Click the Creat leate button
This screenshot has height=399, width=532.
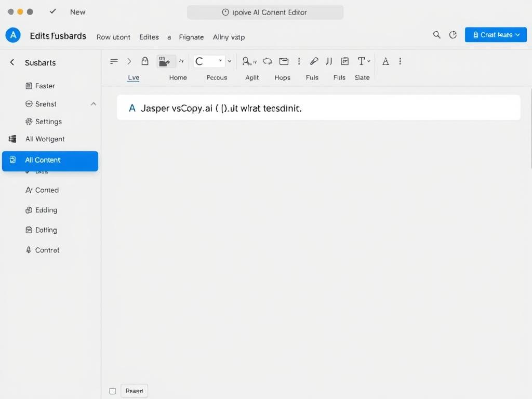coord(495,34)
